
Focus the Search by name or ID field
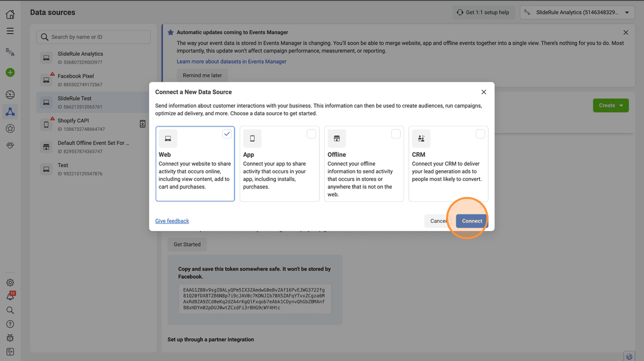coord(93,37)
